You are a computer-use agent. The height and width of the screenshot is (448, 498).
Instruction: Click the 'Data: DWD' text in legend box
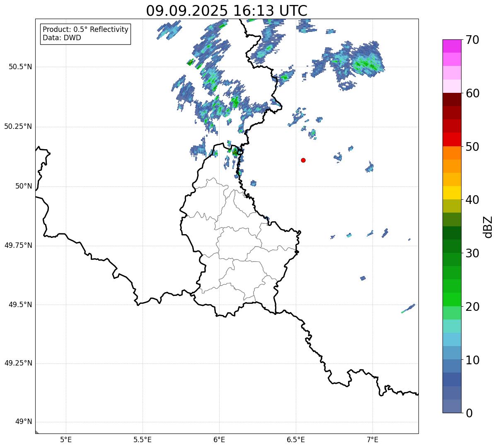(x=62, y=38)
